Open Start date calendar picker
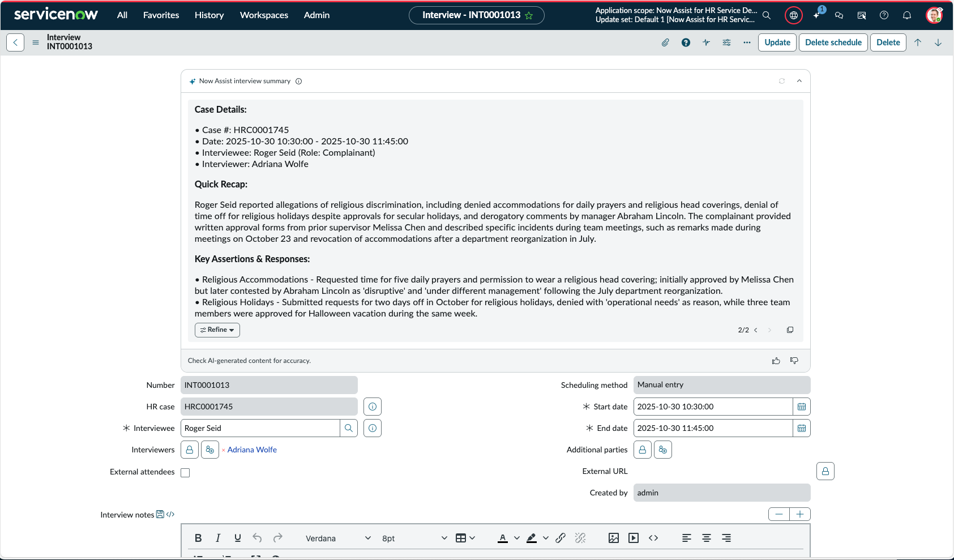Viewport: 954px width, 560px height. (802, 407)
